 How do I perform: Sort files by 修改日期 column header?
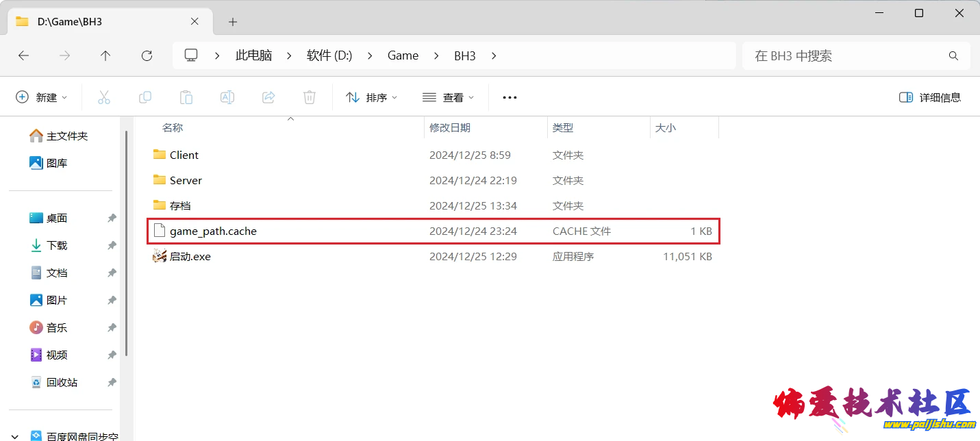point(450,127)
